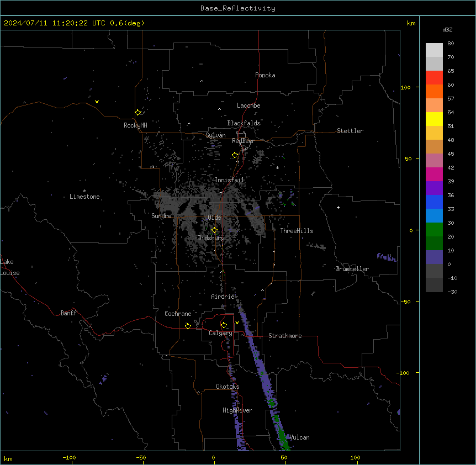Click the RedDeer city label
This screenshot has height=465, width=476.
(243, 141)
